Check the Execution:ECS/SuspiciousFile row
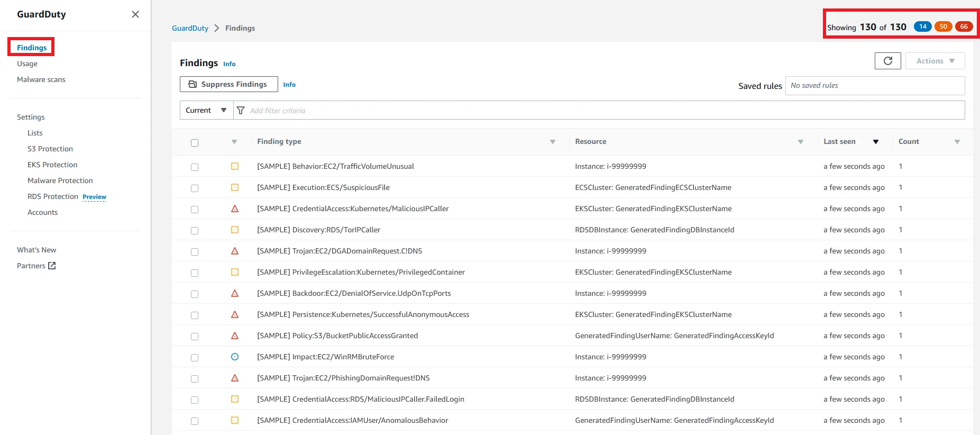 pos(195,188)
